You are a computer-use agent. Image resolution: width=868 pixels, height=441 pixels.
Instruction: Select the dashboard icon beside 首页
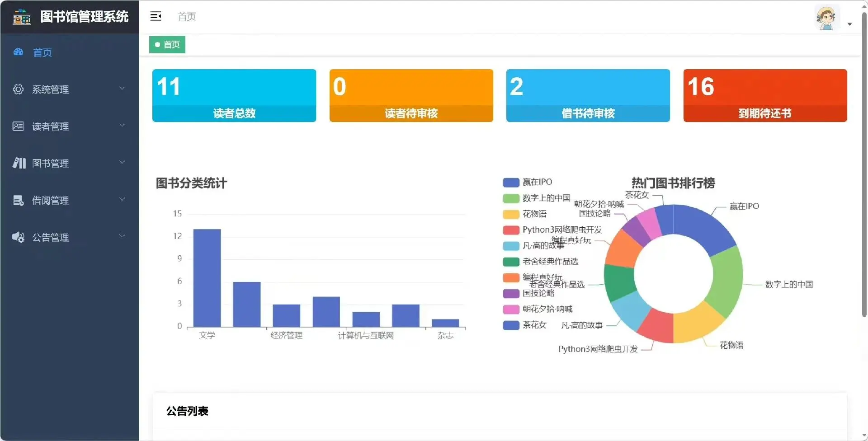(x=18, y=52)
